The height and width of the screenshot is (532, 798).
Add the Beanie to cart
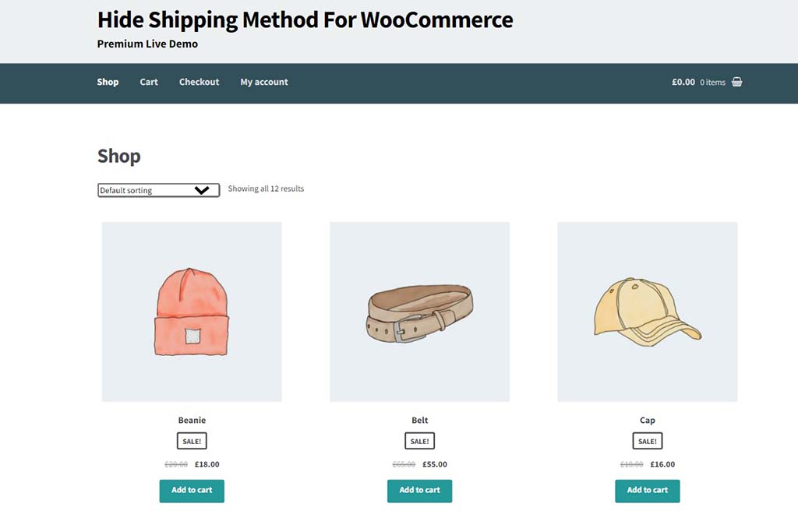[192, 490]
